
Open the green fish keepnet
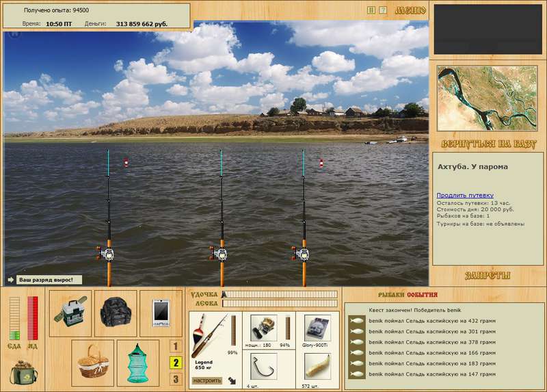click(138, 363)
